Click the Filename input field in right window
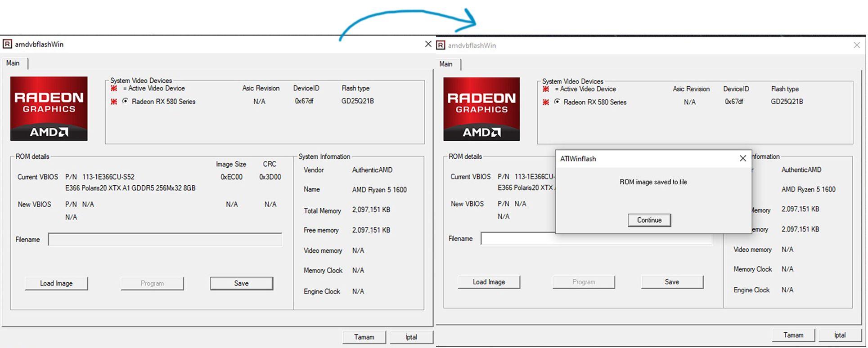The height and width of the screenshot is (348, 868). (x=596, y=238)
